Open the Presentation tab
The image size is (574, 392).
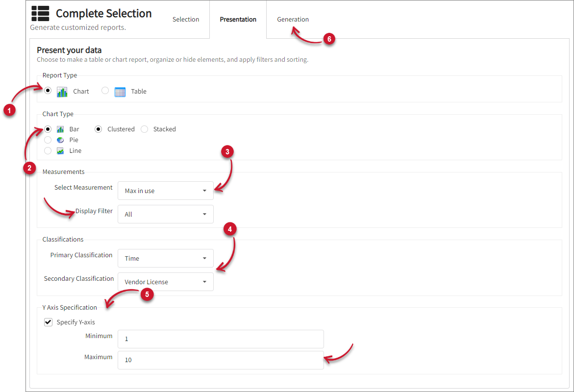click(238, 20)
